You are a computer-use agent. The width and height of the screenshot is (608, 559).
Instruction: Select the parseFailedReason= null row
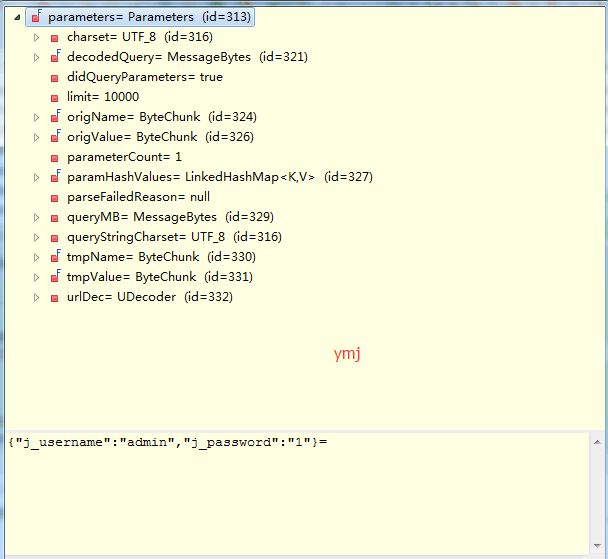click(x=138, y=197)
